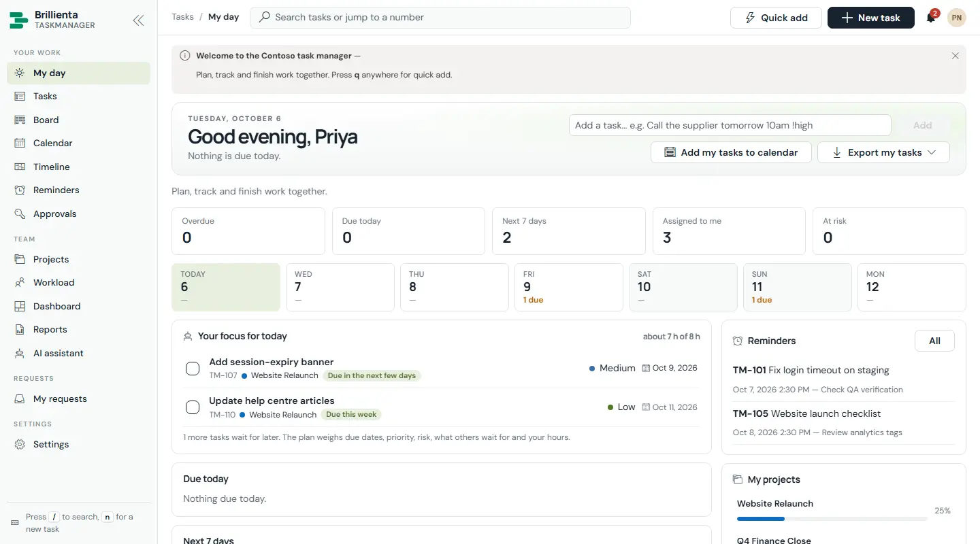Check off Add session-expiry banner task
Viewport: 980px width, 544px height.
193,369
